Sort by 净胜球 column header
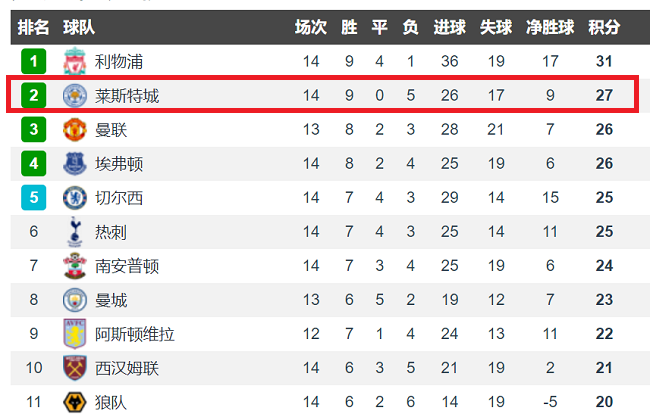 pos(549,27)
